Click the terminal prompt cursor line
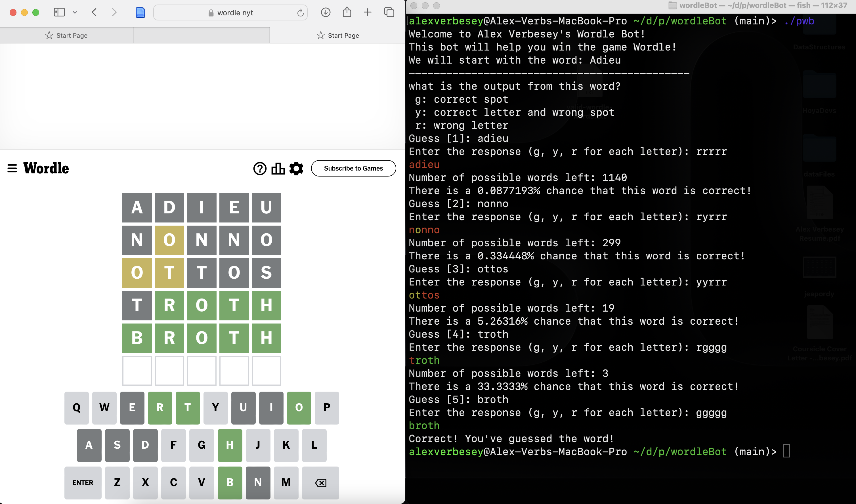 [599, 452]
